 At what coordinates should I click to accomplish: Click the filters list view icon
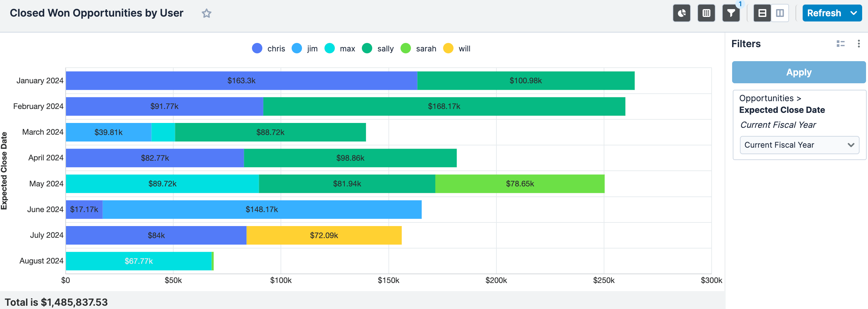coord(840,44)
